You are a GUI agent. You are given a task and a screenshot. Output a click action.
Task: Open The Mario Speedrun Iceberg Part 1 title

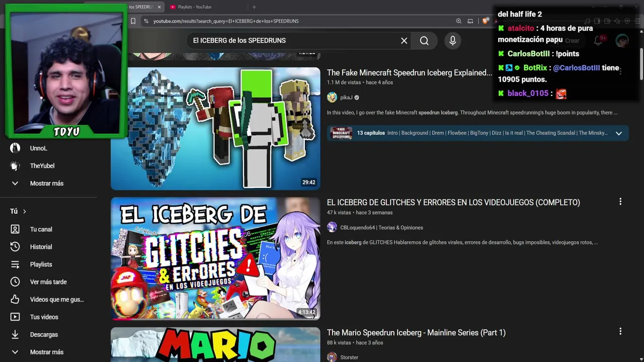(x=416, y=333)
